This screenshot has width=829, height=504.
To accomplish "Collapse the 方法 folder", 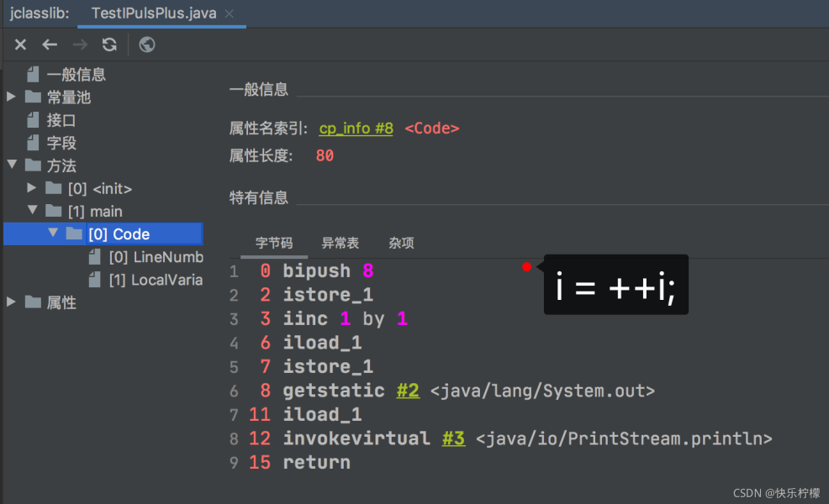I will [12, 165].
